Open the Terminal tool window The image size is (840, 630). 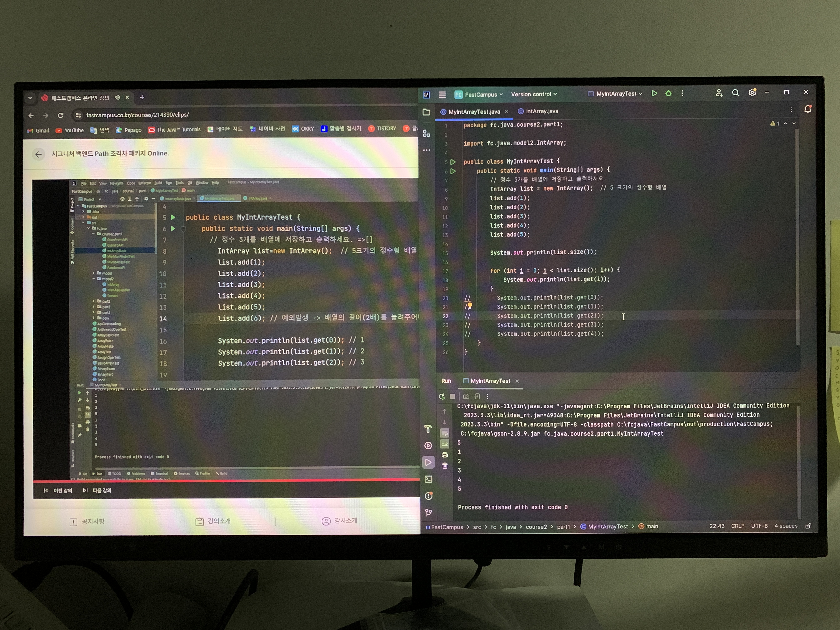coord(428,479)
